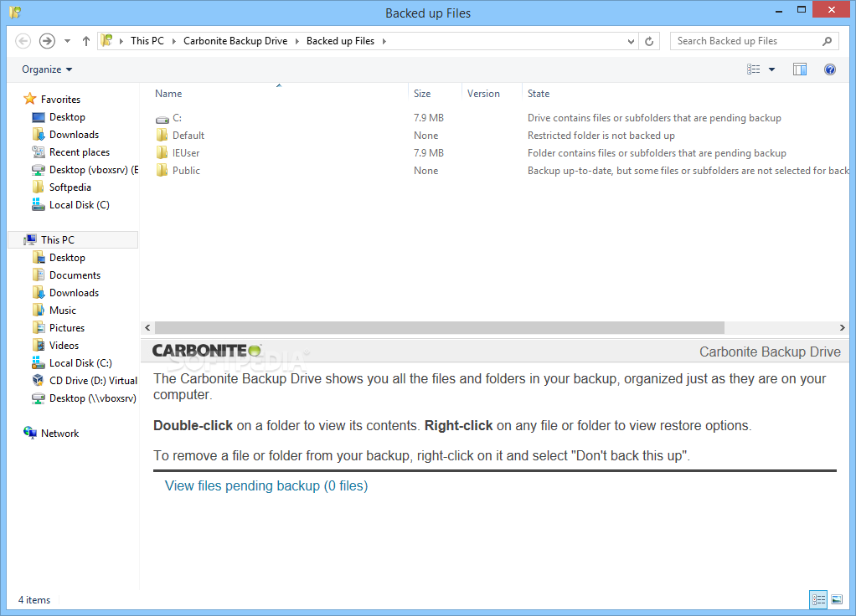856x616 pixels.
Task: Click 'Restricted folder is not backed up' text
Action: click(x=601, y=136)
